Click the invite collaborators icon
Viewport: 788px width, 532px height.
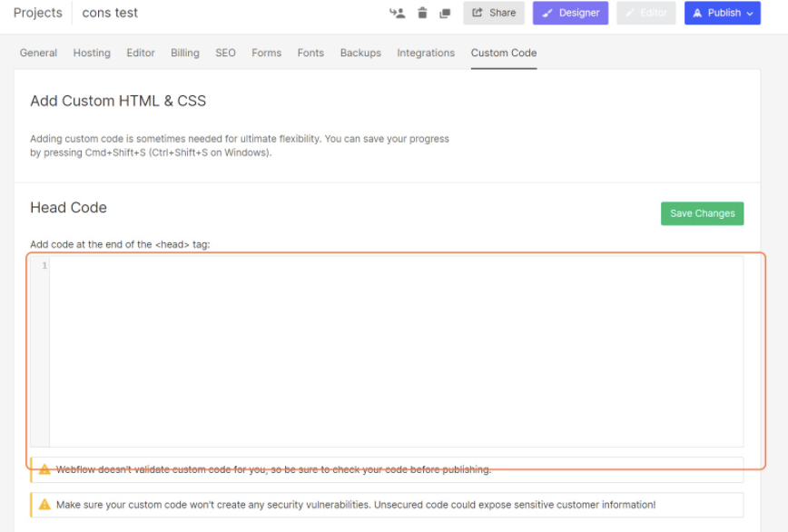[x=397, y=13]
